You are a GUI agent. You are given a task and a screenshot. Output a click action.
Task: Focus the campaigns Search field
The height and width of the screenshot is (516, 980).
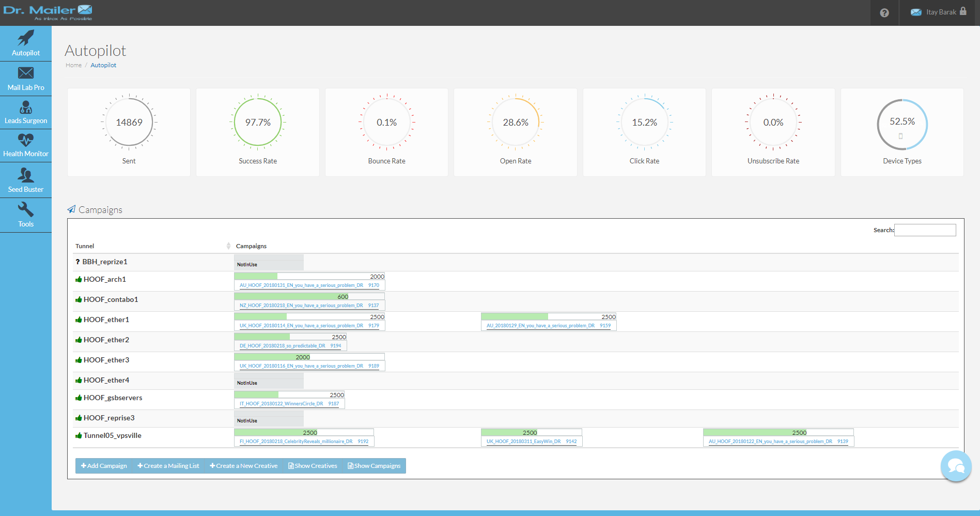[925, 230]
